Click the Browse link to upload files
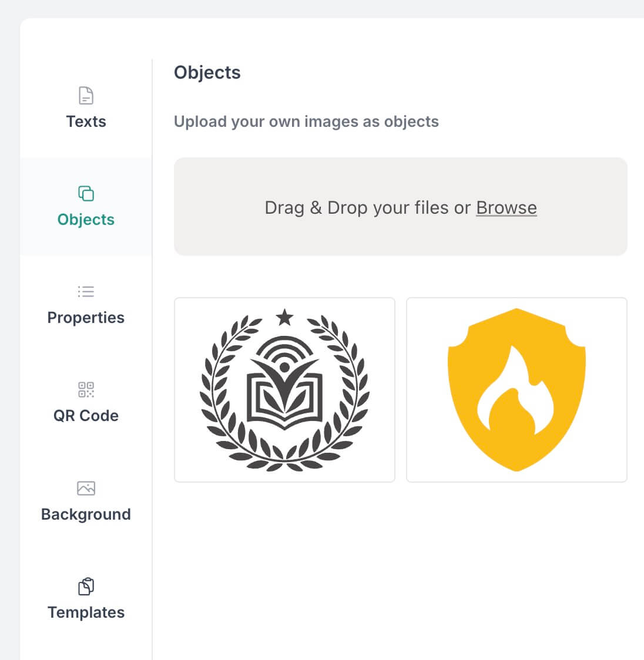The height and width of the screenshot is (660, 644). pyautogui.click(x=506, y=208)
